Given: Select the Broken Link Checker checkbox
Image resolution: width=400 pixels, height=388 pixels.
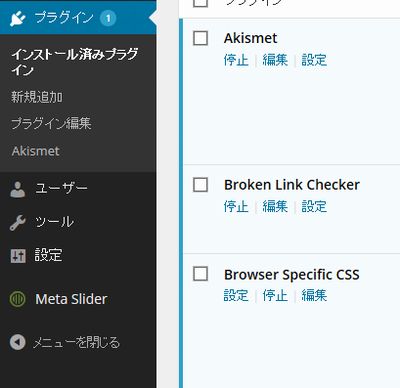Looking at the screenshot, I should pyautogui.click(x=200, y=184).
